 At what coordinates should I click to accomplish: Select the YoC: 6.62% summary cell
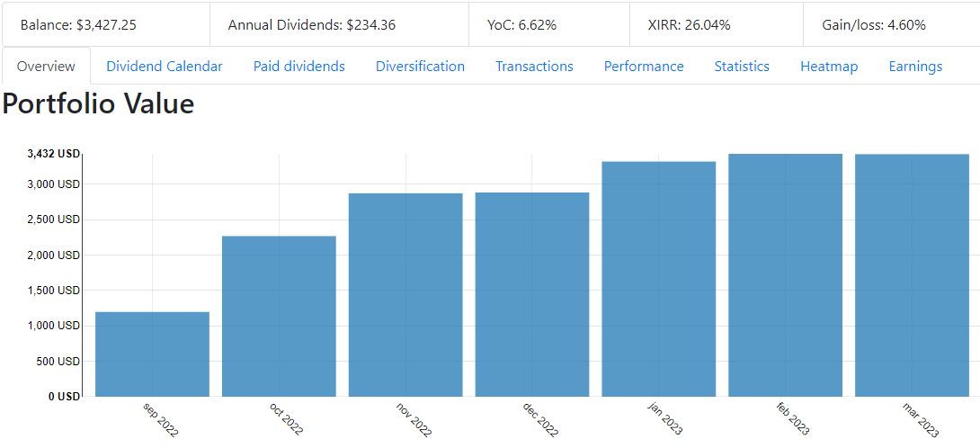coord(549,25)
